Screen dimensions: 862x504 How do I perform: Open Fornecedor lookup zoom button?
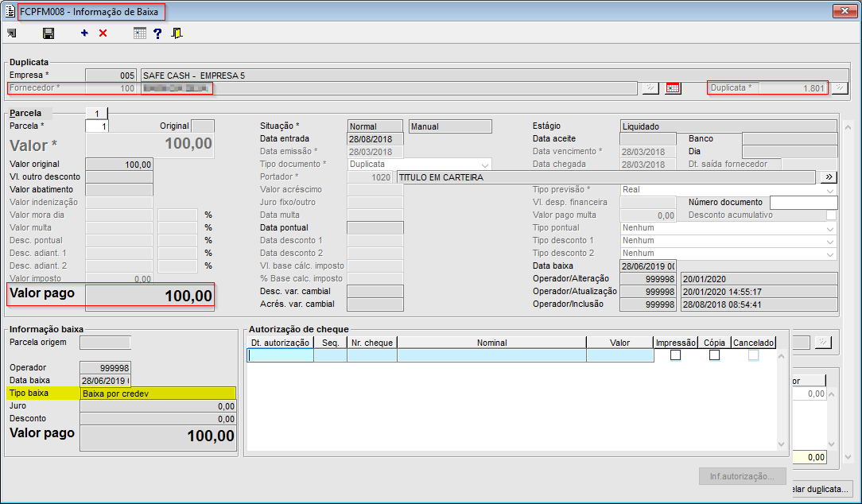pos(650,88)
